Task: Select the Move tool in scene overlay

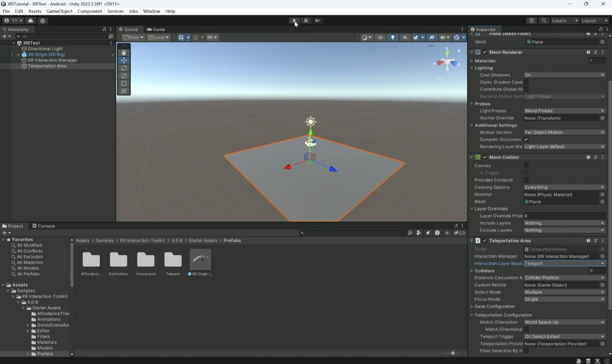Action: coord(124,60)
